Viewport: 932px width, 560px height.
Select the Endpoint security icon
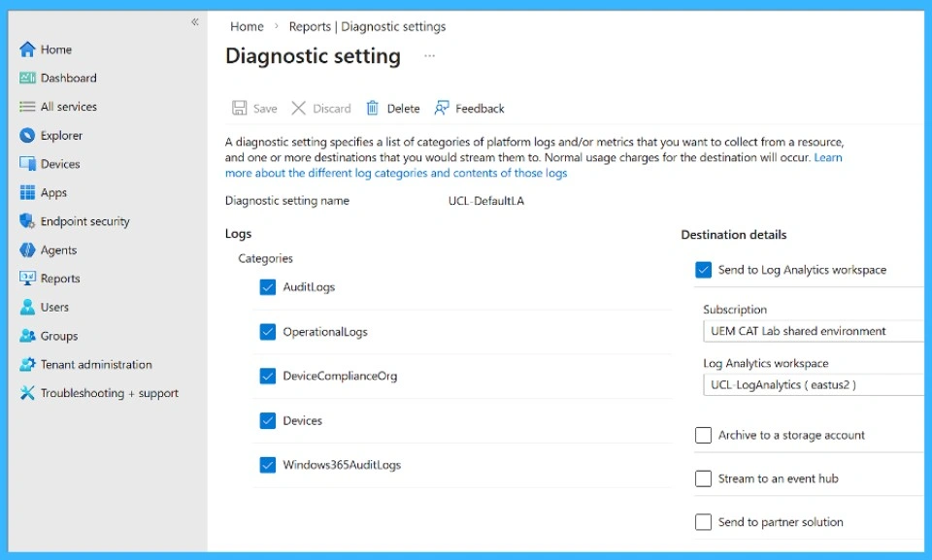[x=27, y=220]
